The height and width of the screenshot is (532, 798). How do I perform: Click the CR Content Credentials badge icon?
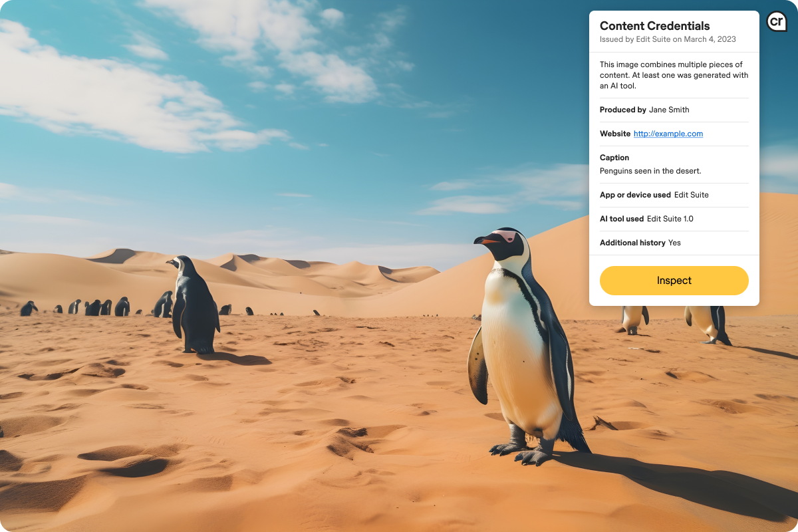[776, 22]
